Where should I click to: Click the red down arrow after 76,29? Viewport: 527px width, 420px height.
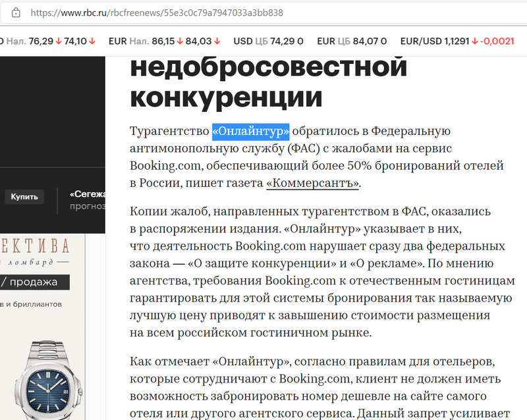point(59,41)
